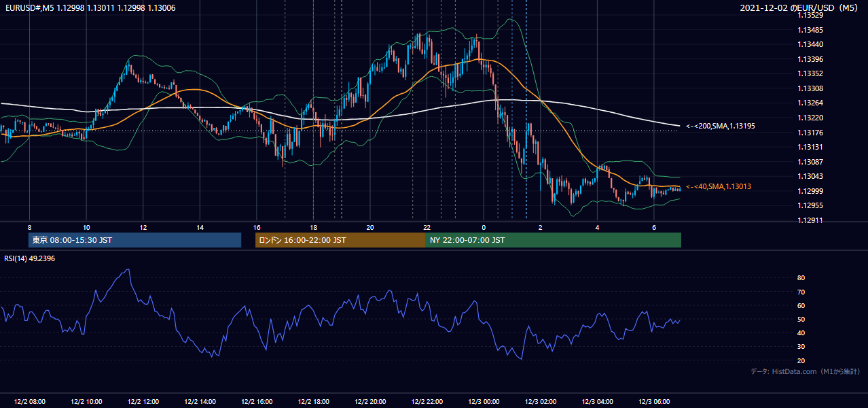
Task: Click RSI scale level 80
Action: point(801,278)
